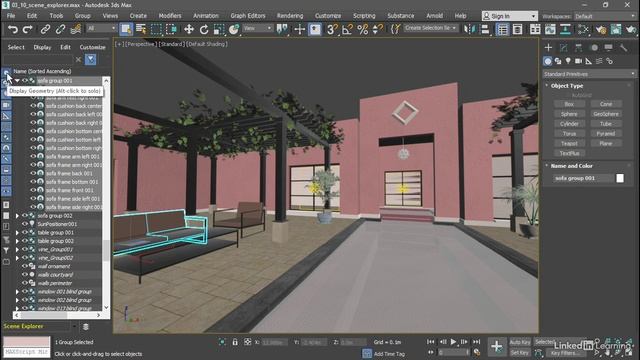Collapse the sofa group 001 tree node
640x360 pixels.
(17, 80)
